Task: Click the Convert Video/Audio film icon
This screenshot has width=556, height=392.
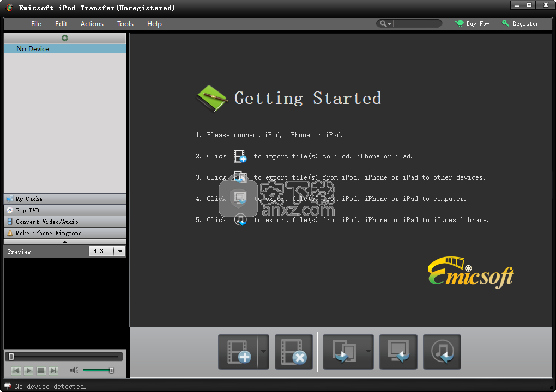Action: 10,222
